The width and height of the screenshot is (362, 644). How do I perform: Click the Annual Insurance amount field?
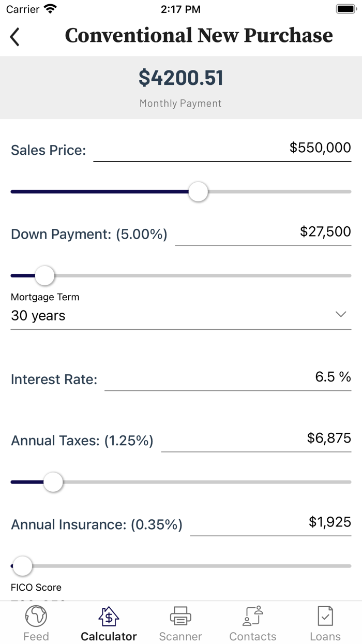(330, 523)
